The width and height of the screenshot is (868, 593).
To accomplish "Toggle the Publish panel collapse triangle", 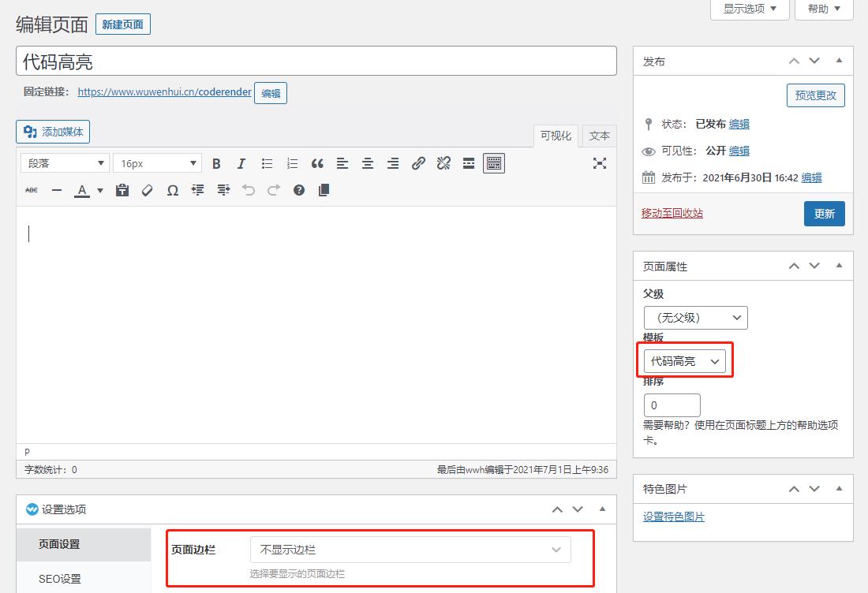I will click(839, 61).
